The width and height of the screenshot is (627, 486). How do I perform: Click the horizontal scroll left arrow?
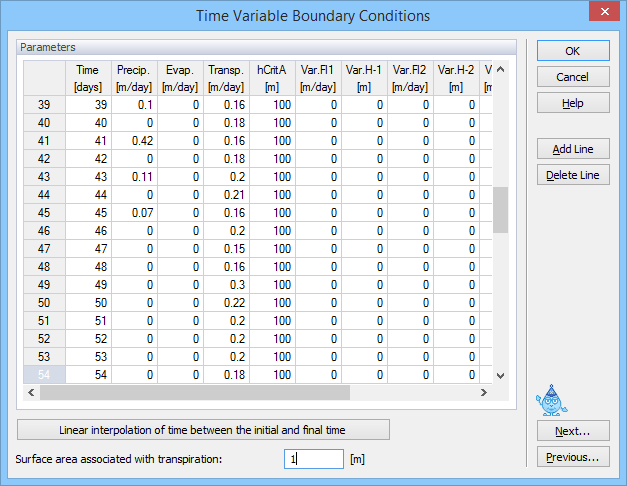coord(31,392)
